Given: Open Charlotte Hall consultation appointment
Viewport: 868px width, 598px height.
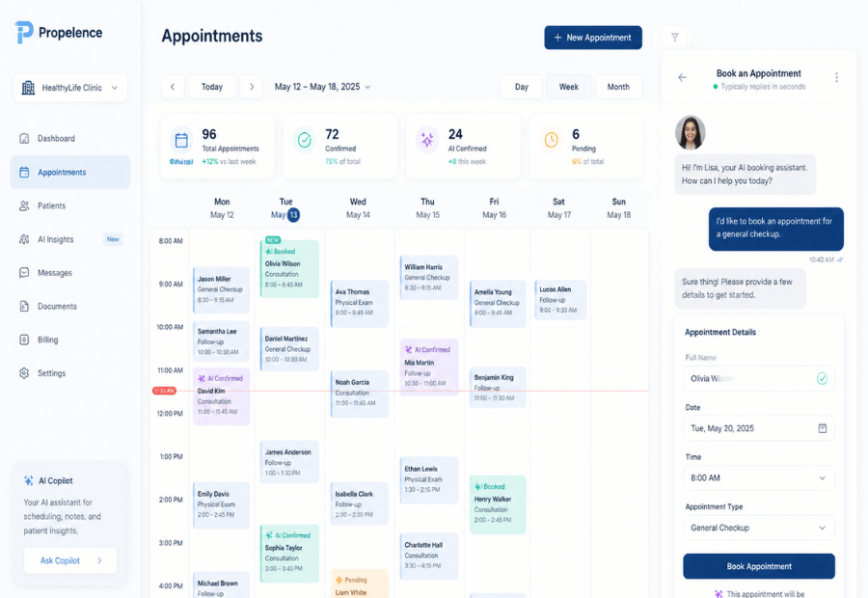Looking at the screenshot, I should pyautogui.click(x=428, y=556).
